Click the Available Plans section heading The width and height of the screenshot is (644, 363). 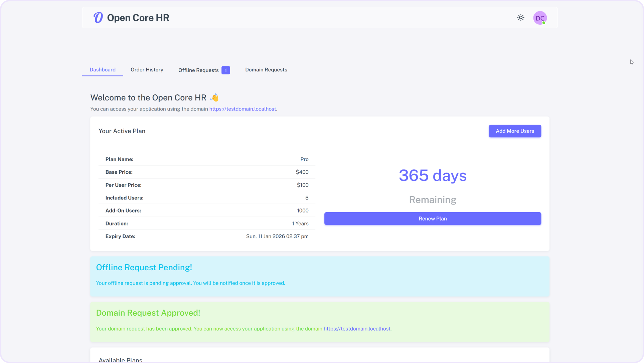click(x=120, y=360)
